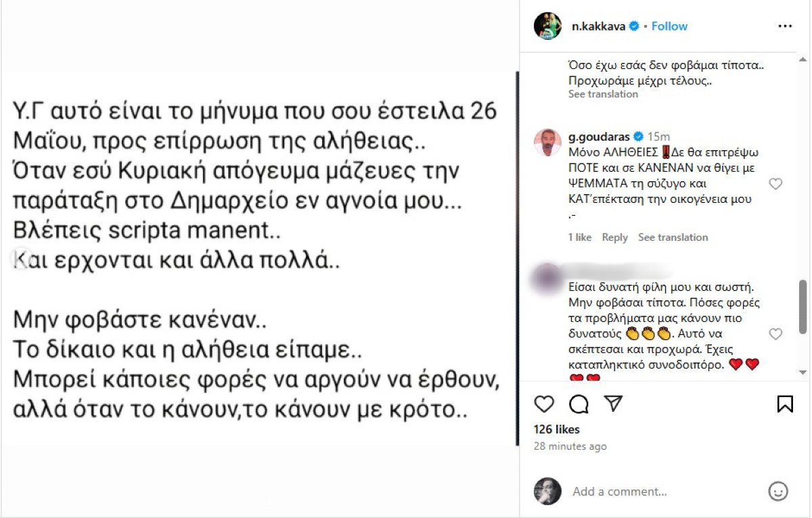Open the post options three-dot menu
Screen dimensions: 812x518
pyautogui.click(x=785, y=26)
